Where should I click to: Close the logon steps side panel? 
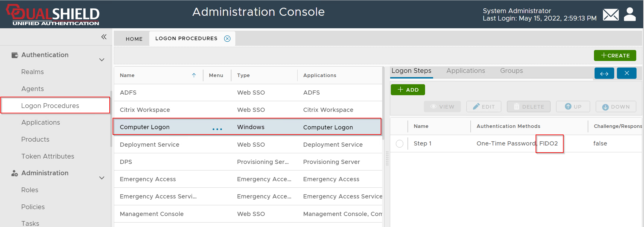pos(626,73)
